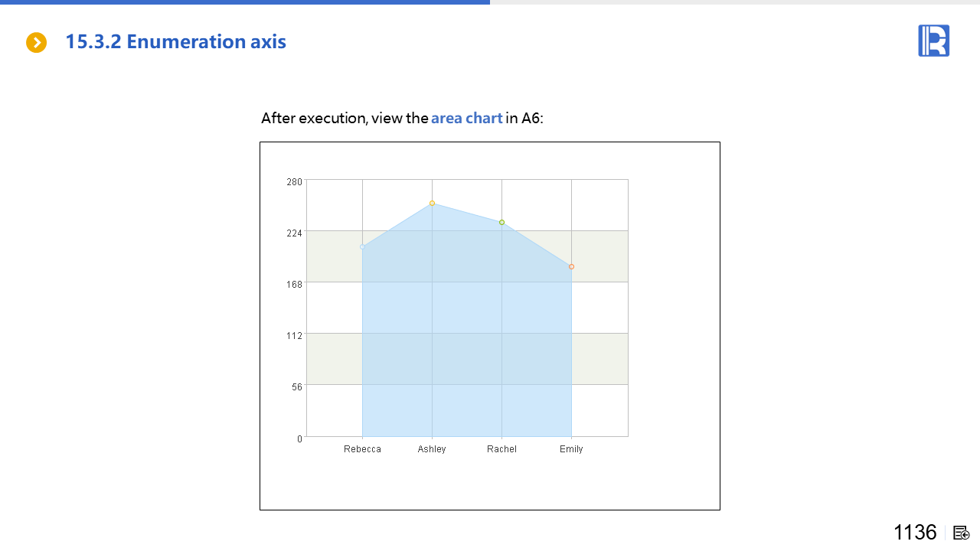This screenshot has width=980, height=551.
Task: Open the "area chart" highlighted link
Action: 466,119
